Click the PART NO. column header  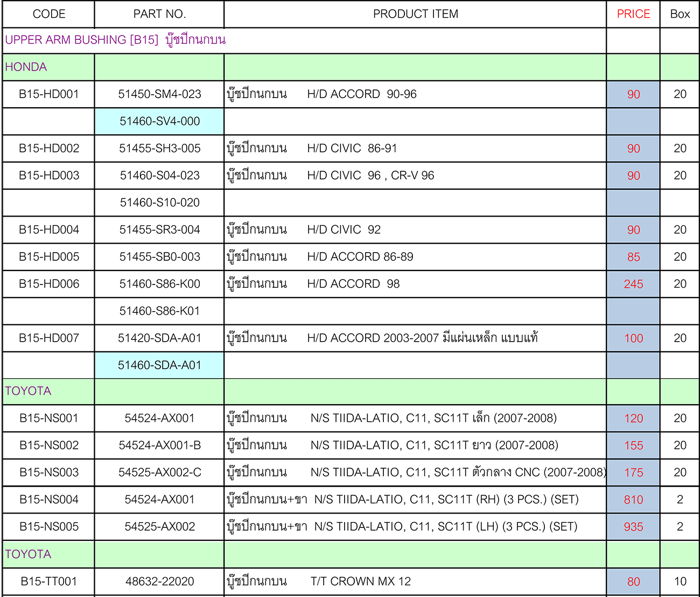[159, 14]
